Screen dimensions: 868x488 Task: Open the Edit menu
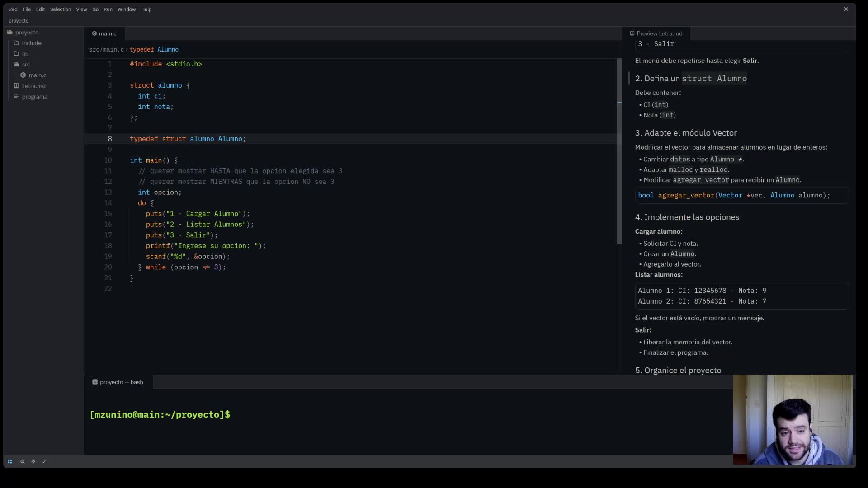tap(40, 9)
